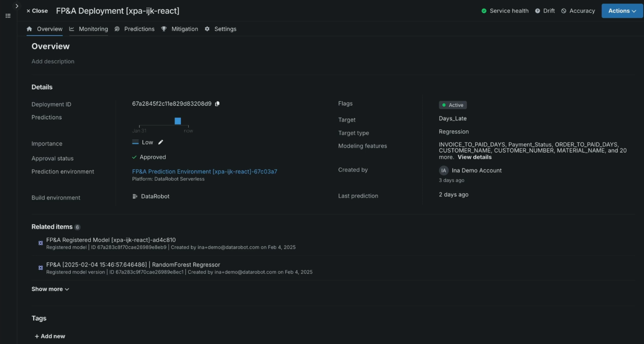Switch to the Settings tab

tap(221, 29)
